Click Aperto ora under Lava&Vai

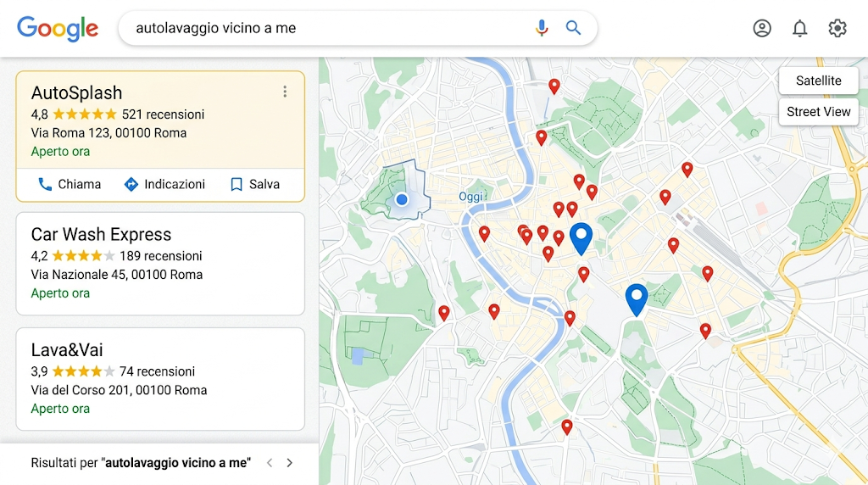pos(60,409)
